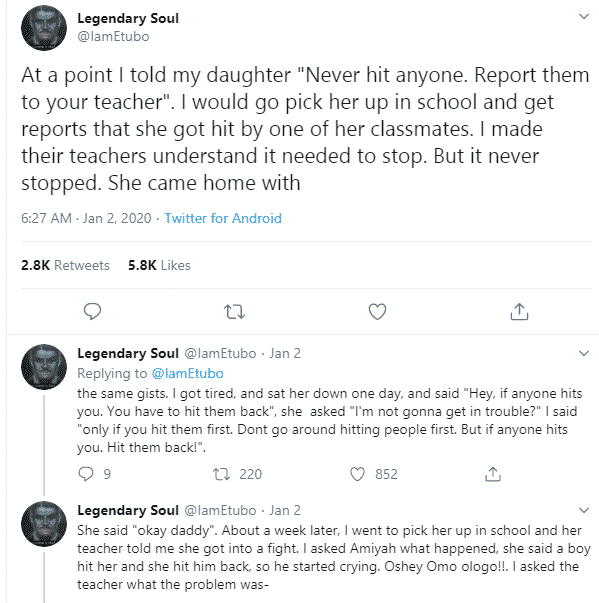
Task: Open options menu on the "okay daddy" tweet
Action: pyautogui.click(x=584, y=510)
